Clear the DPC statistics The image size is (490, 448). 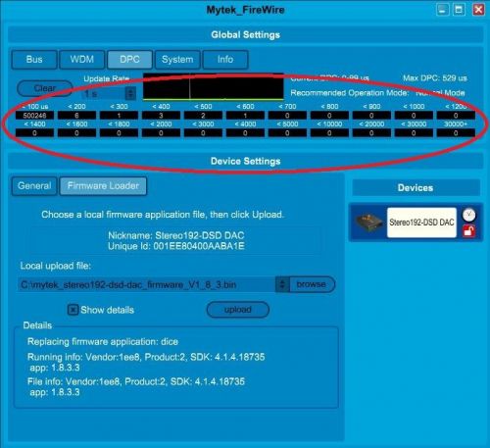tap(45, 88)
